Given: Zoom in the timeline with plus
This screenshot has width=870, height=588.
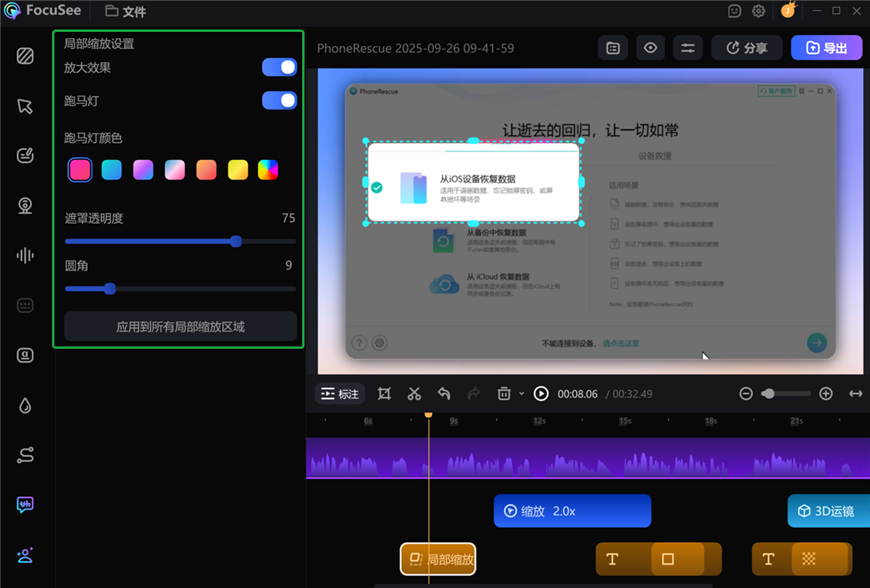Looking at the screenshot, I should coord(826,394).
